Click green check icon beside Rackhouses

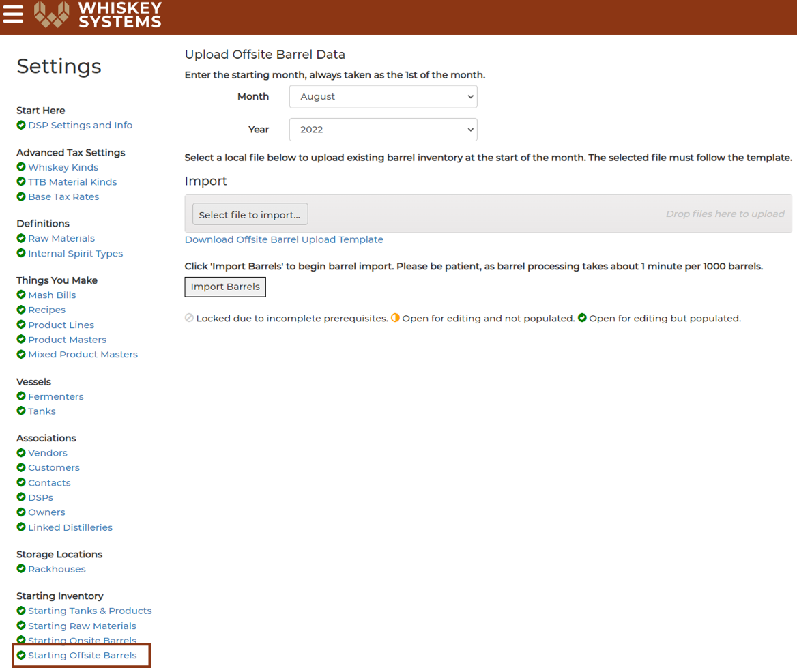[x=21, y=568]
